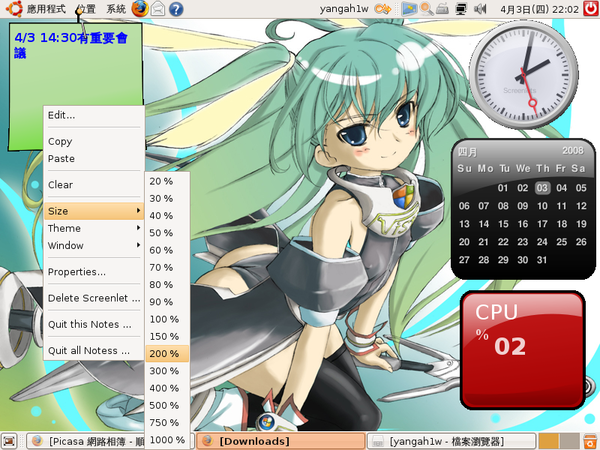Choose Quit all Notess ... entry
This screenshot has width=600, height=450.
[94, 351]
